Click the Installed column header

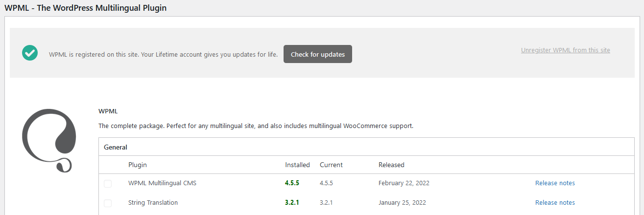297,165
